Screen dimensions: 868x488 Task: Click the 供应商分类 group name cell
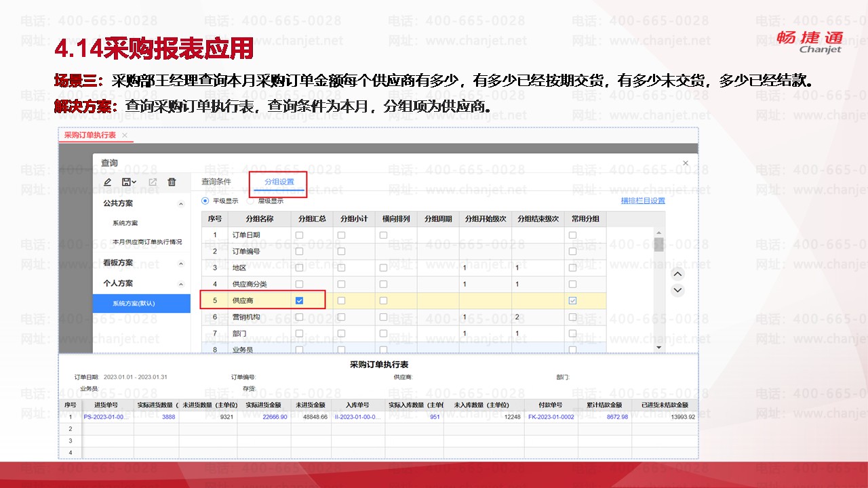tap(258, 284)
